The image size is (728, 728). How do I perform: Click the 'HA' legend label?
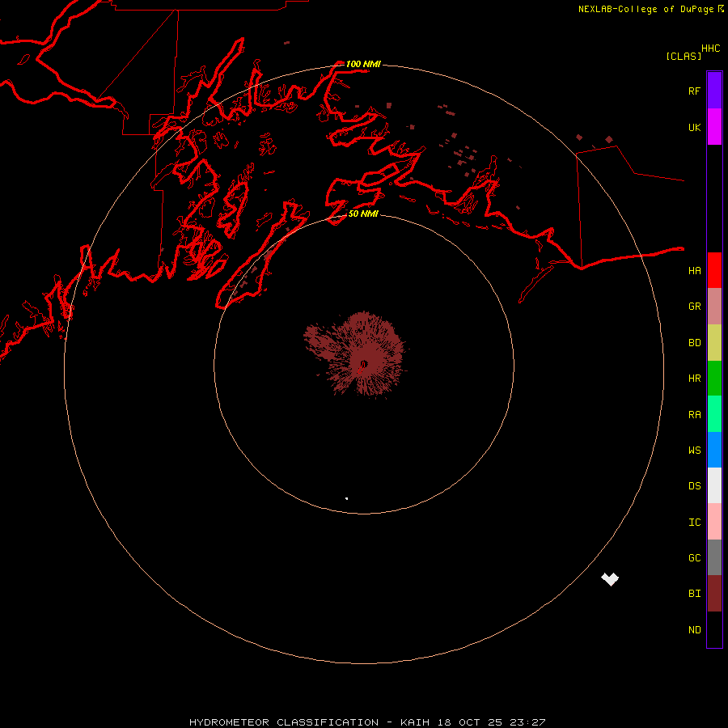coord(694,270)
